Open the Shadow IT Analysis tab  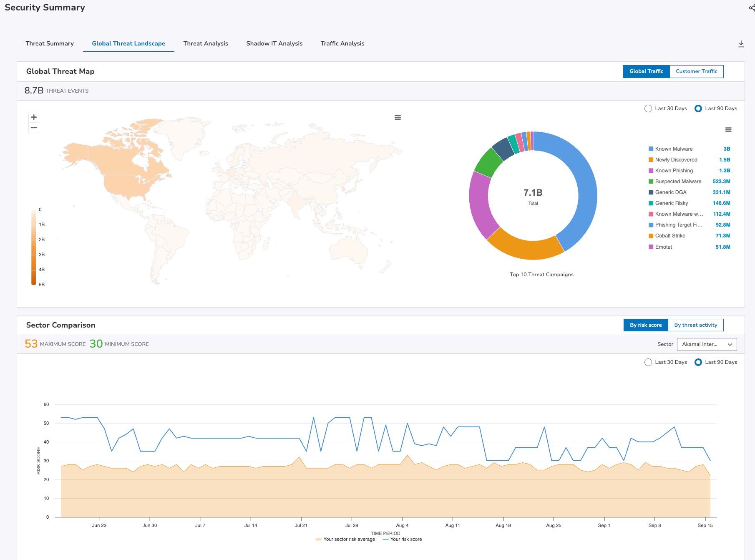coord(274,43)
